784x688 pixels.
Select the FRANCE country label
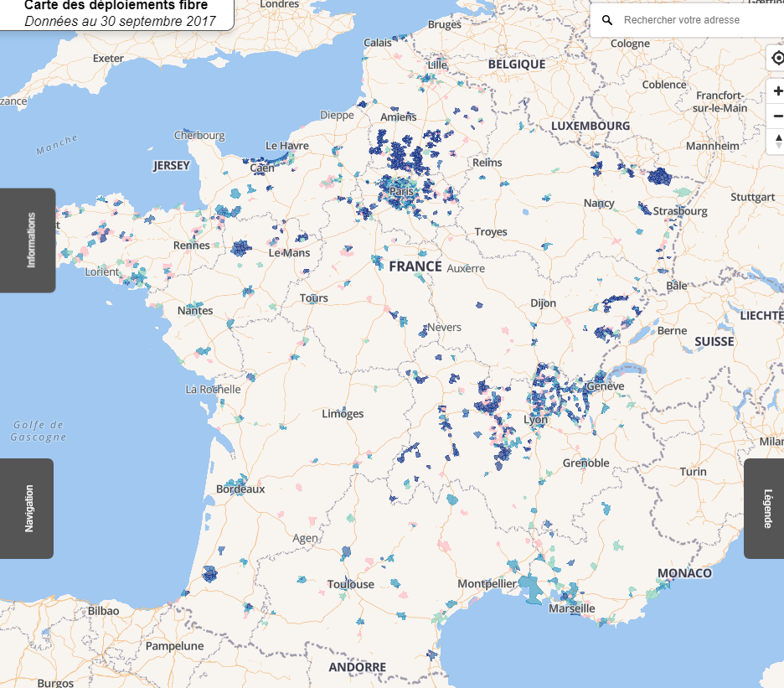tap(415, 266)
